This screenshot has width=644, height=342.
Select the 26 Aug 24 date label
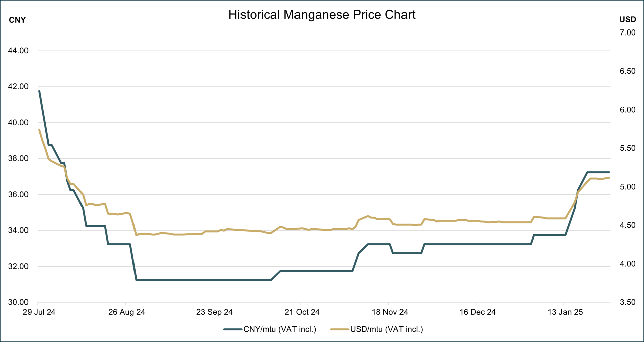coord(127,312)
